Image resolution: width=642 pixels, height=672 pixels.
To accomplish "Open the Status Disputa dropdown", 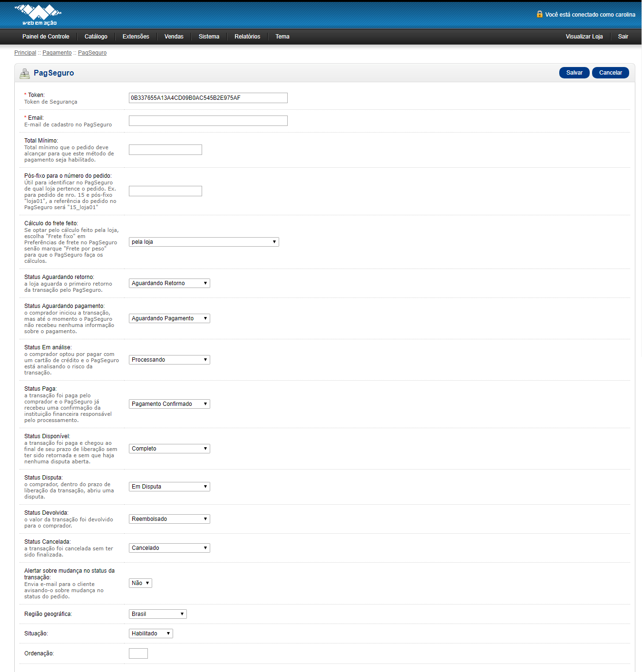I will pos(169,487).
